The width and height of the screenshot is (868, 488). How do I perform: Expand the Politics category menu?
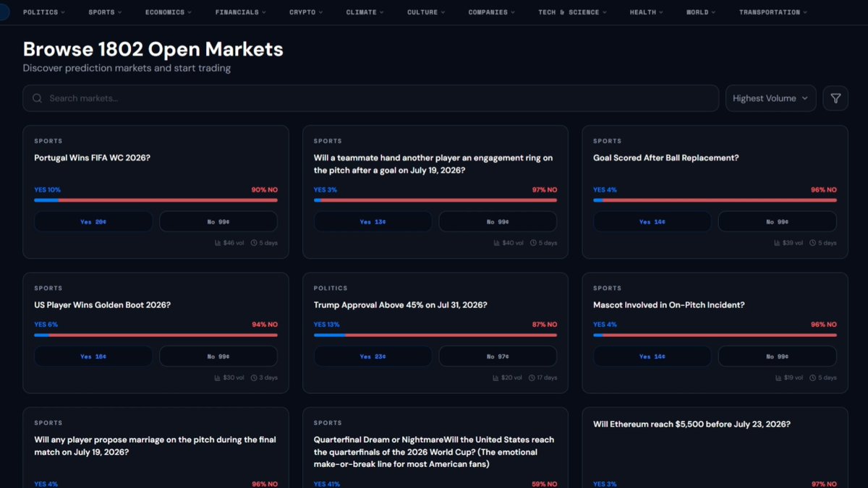pos(44,12)
